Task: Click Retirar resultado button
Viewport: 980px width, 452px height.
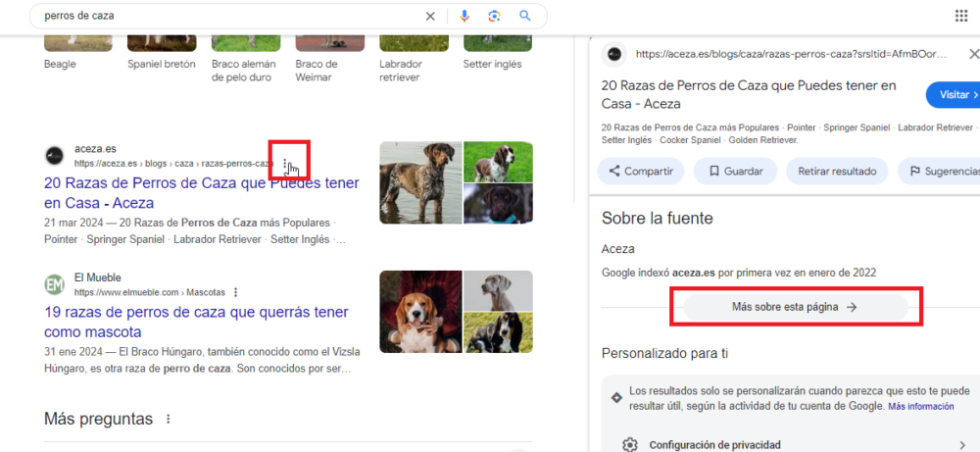Action: tap(837, 172)
